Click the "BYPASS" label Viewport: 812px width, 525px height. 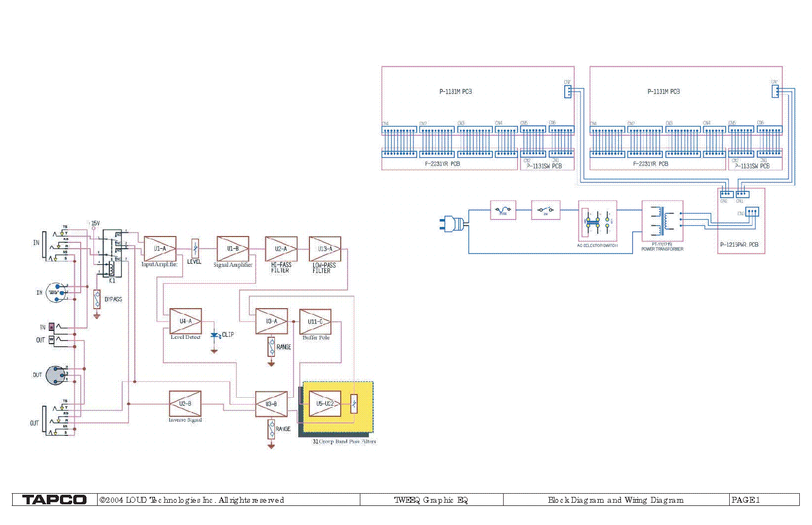click(113, 300)
